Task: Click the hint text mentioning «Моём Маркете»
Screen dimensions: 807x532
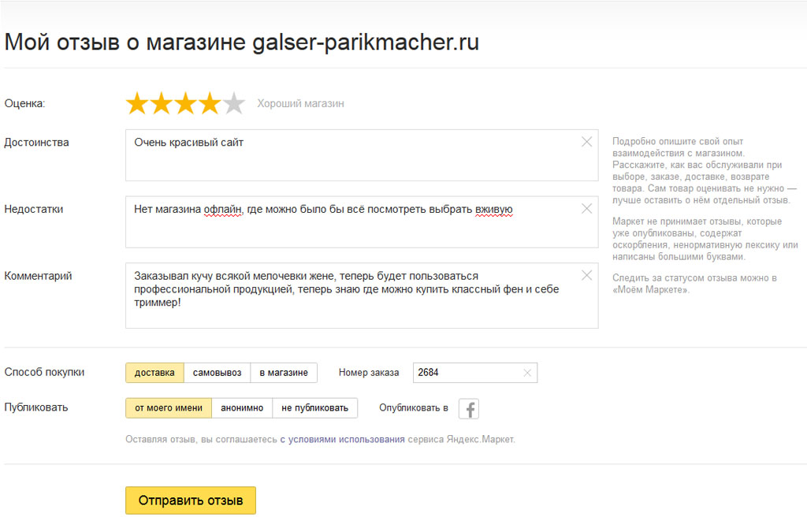Action: click(x=694, y=284)
